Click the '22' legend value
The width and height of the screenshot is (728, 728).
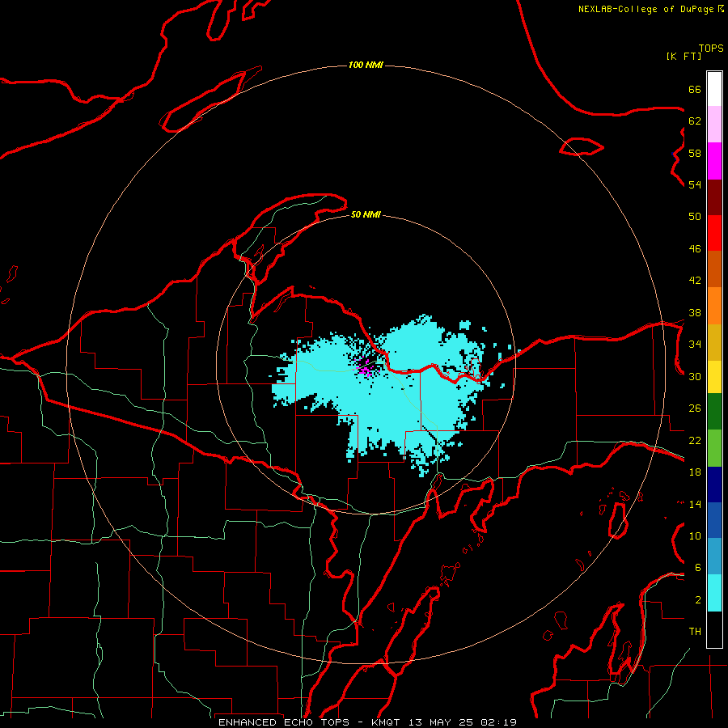695,440
